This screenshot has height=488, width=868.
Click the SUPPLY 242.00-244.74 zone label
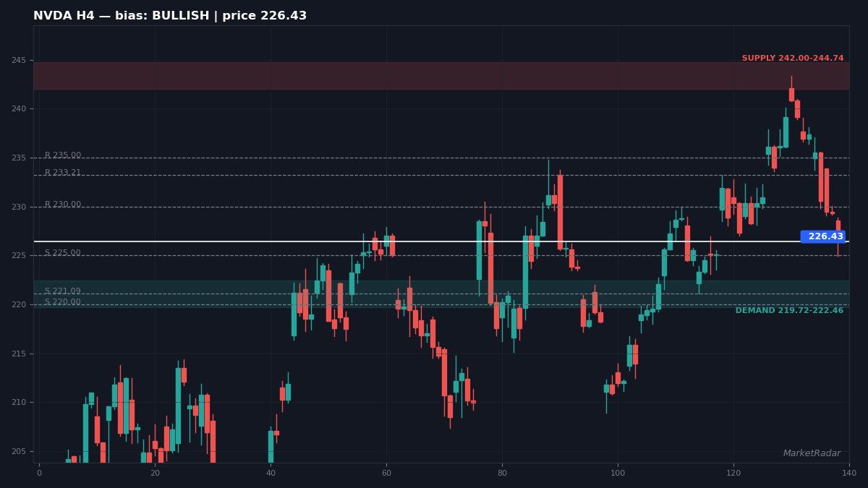(x=793, y=59)
